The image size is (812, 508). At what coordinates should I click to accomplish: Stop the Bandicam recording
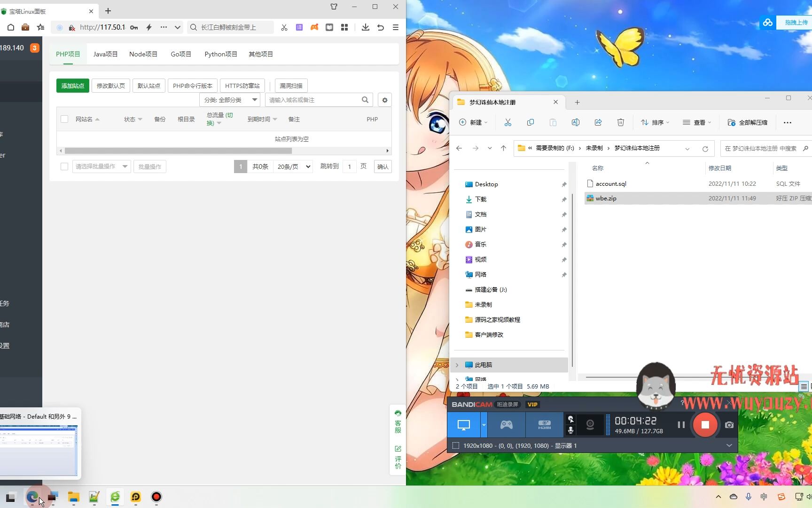click(705, 425)
